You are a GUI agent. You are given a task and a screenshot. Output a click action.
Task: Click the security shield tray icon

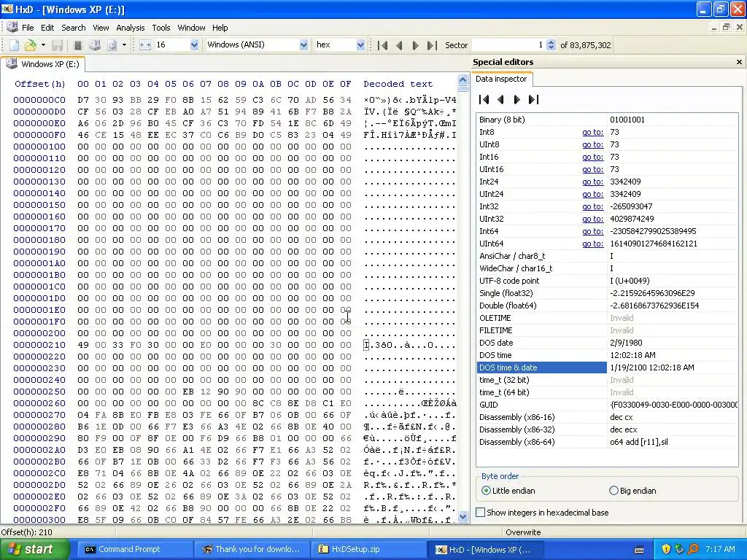[x=666, y=549]
